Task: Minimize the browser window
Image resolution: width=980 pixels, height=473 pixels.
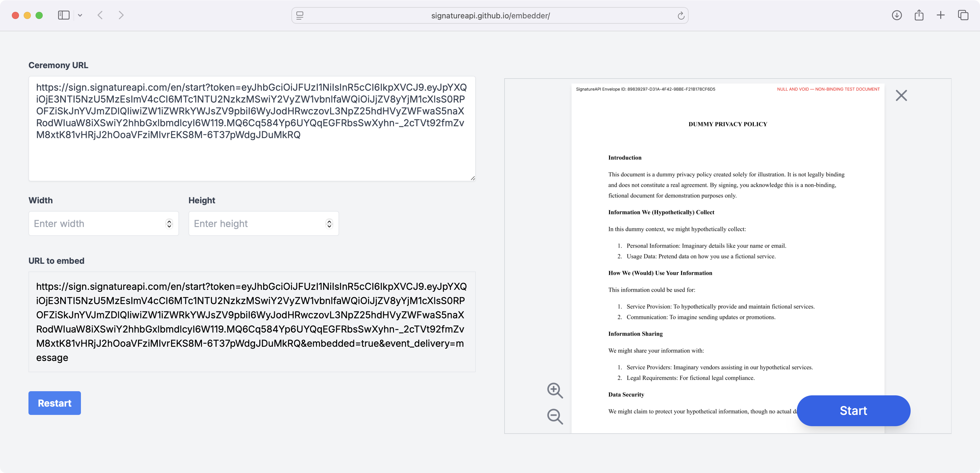Action: coord(27,15)
